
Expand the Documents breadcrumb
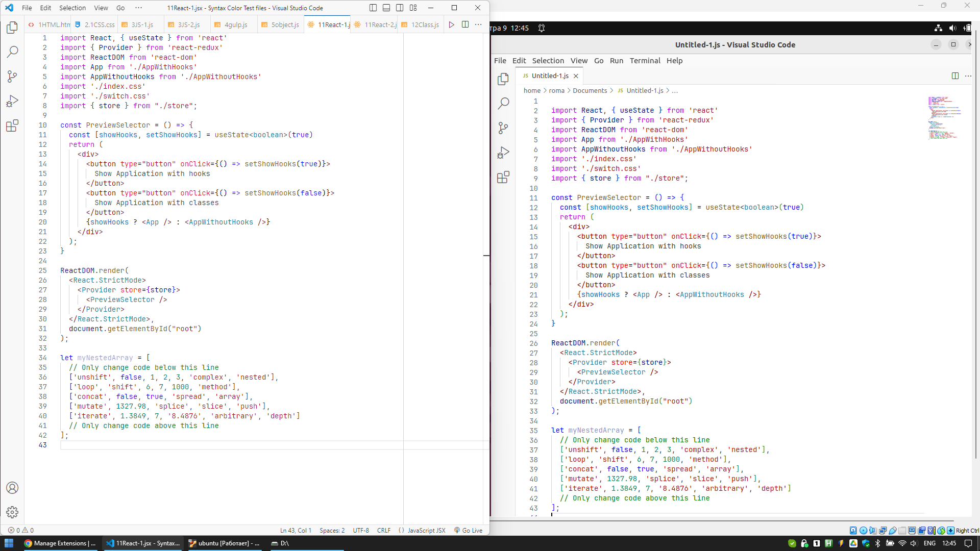click(591, 90)
